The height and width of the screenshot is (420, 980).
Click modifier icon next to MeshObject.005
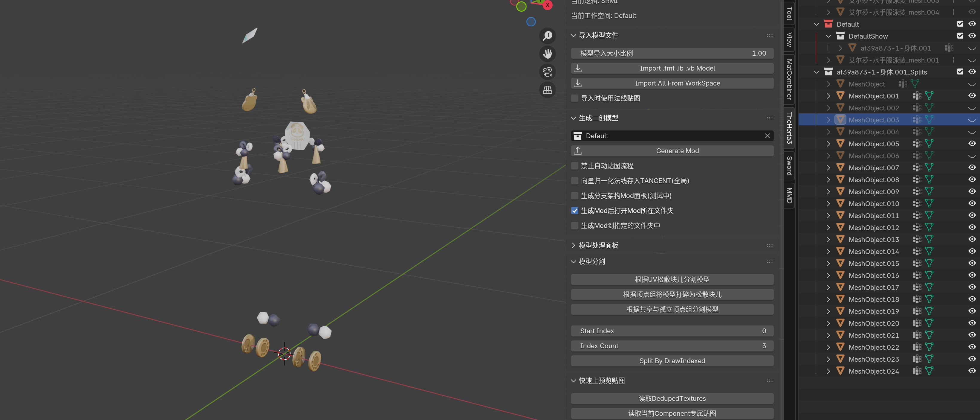(917, 144)
